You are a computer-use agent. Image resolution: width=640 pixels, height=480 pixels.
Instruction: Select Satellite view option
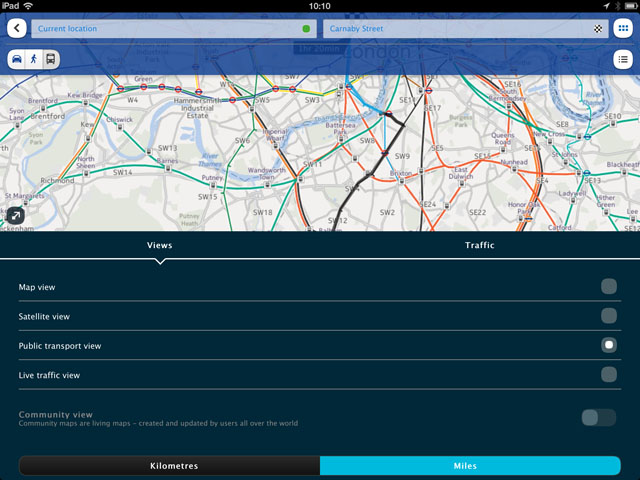pos(320,316)
